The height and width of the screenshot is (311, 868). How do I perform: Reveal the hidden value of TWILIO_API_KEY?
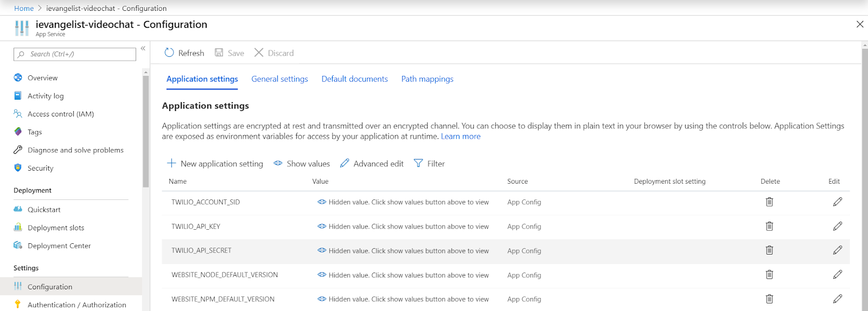[322, 226]
